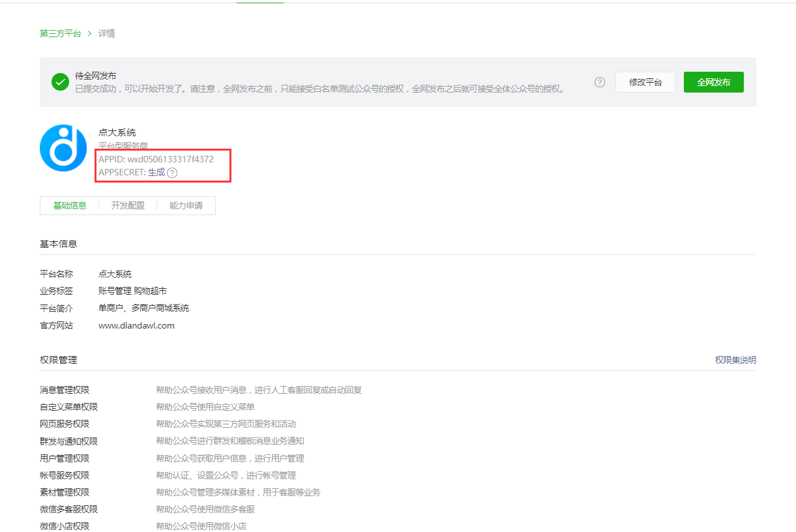Switch to the 开发配置 tab
Image resolution: width=796 pixels, height=532 pixels.
pyautogui.click(x=128, y=205)
